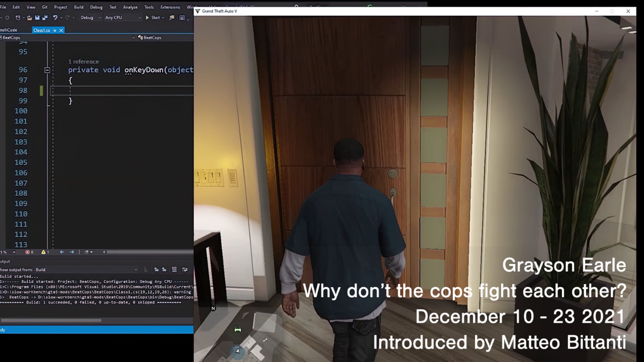Click the Redo arrow icon

67,18
